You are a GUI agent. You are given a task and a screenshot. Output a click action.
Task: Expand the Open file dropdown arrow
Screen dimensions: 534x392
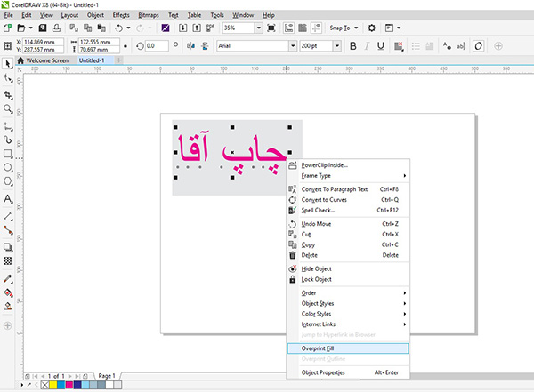coord(30,28)
